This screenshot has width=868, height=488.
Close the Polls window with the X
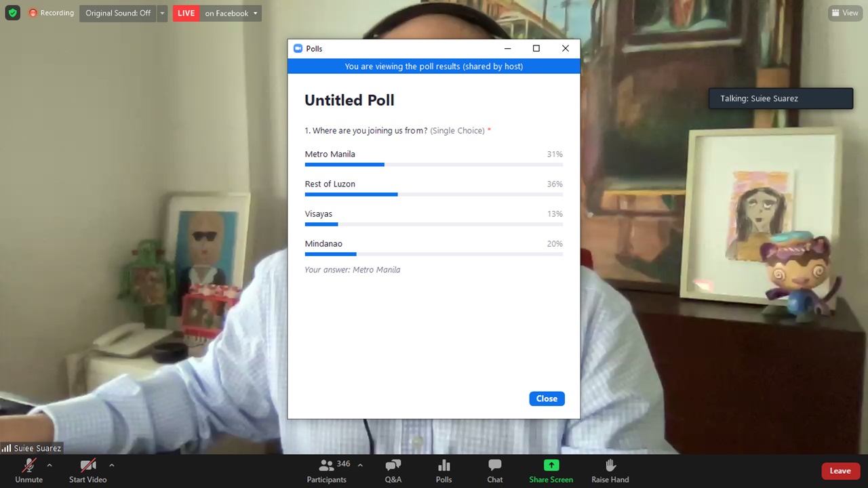566,49
